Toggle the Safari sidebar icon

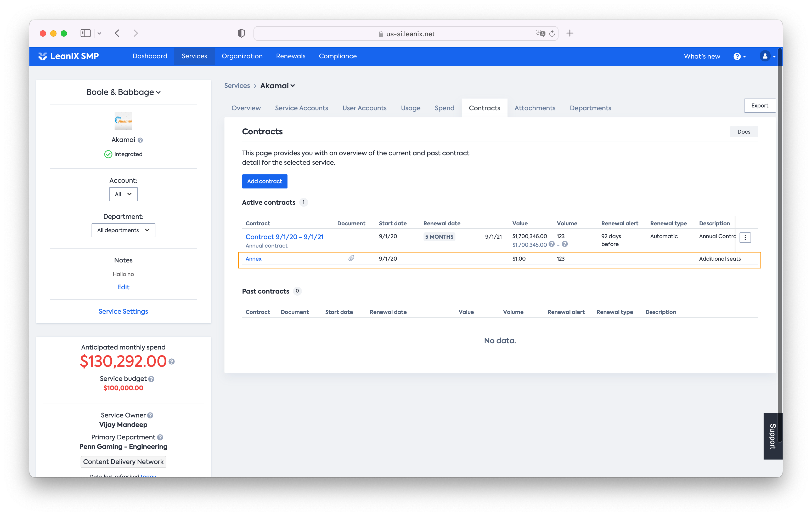pos(85,33)
